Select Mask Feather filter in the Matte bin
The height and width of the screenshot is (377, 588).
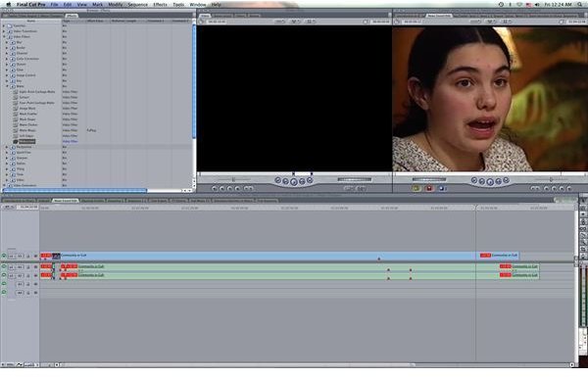[28, 114]
